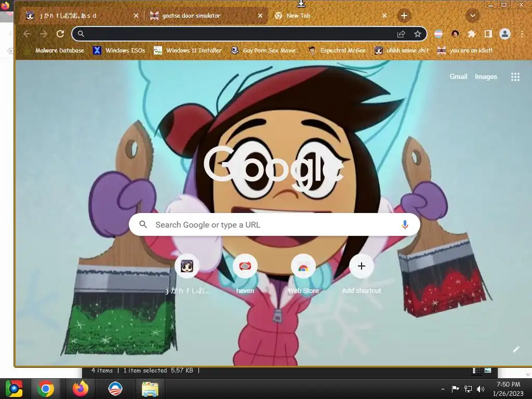The width and height of the screenshot is (532, 399).
Task: Open the first shortcut with anime face icon
Action: pos(187,274)
